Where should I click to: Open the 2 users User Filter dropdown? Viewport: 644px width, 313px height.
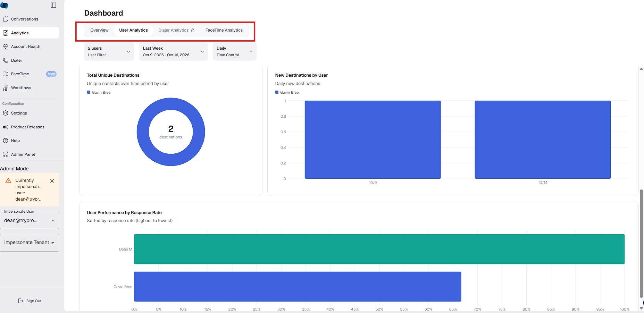[x=109, y=52]
